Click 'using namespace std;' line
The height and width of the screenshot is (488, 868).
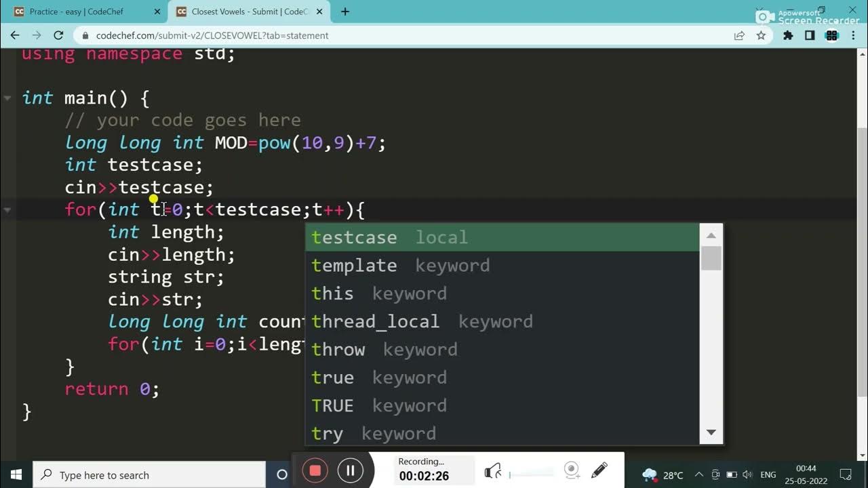(x=128, y=54)
